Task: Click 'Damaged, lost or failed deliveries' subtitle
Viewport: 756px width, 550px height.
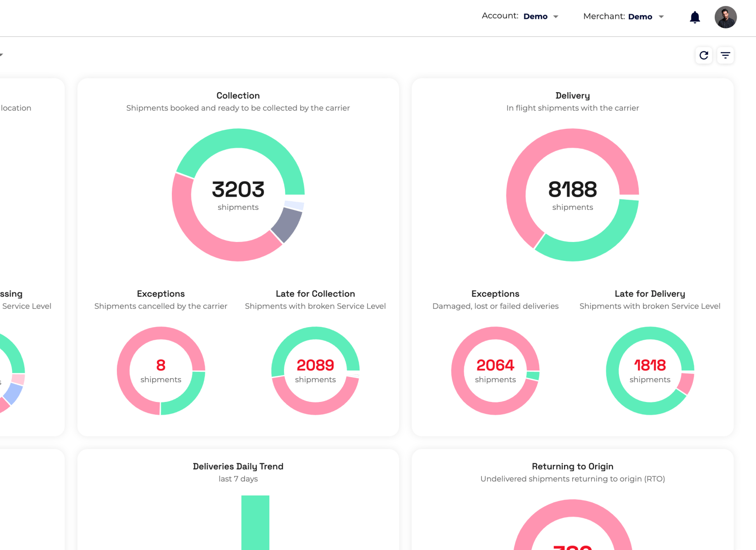Action: (495, 306)
